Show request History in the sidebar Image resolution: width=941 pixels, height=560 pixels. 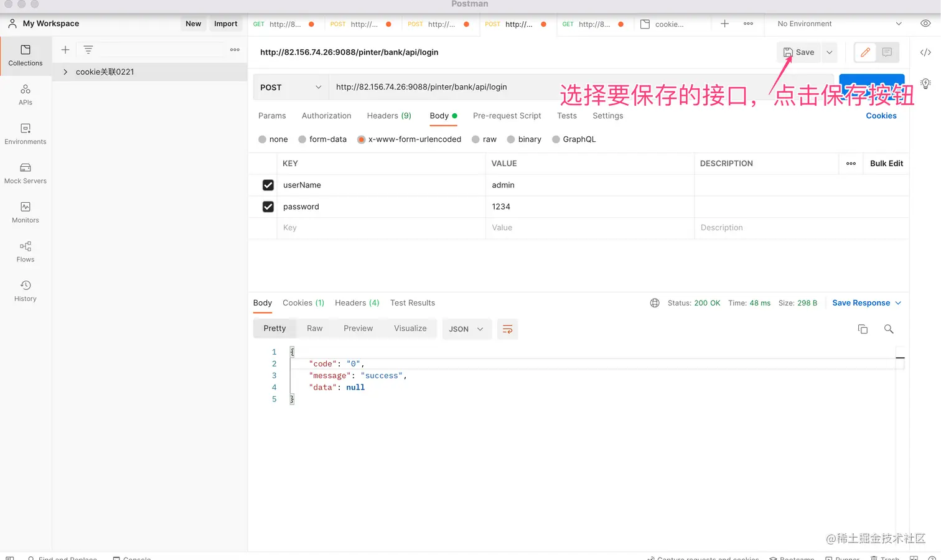[x=26, y=291]
